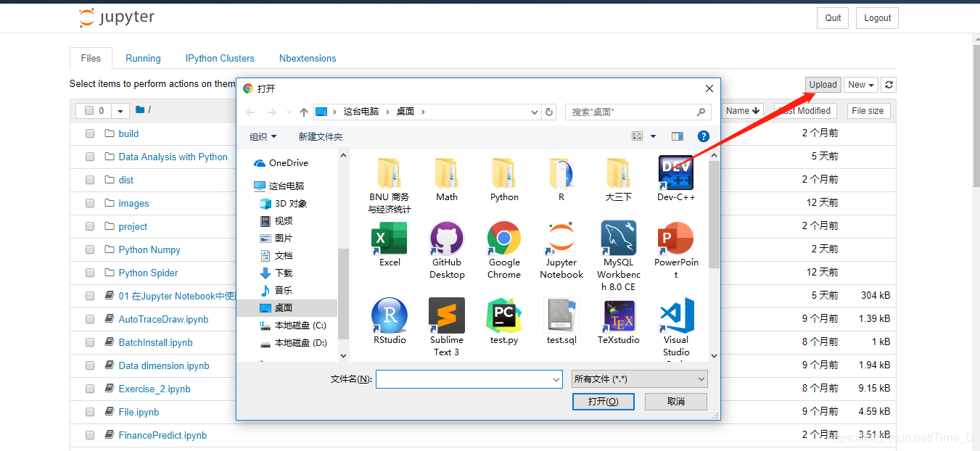Toggle the select-all checkbox above the file list
The image size is (980, 451).
[89, 109]
